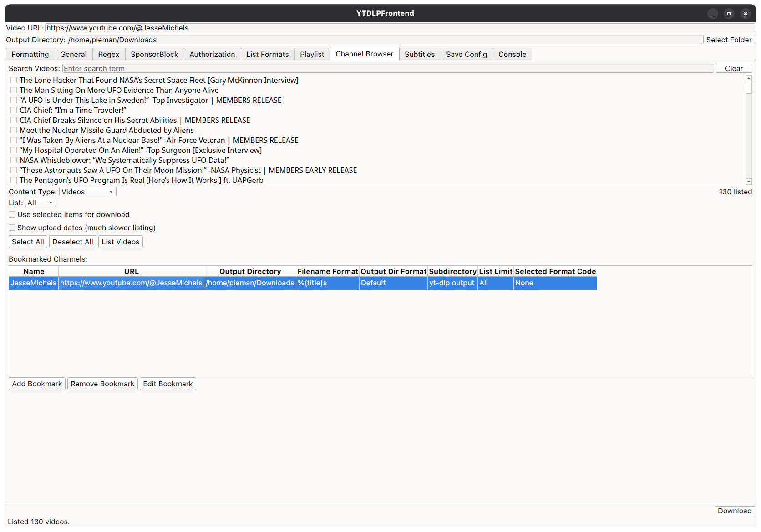The image size is (761, 532).
Task: Click the '130 listed' count label
Action: pyautogui.click(x=736, y=192)
